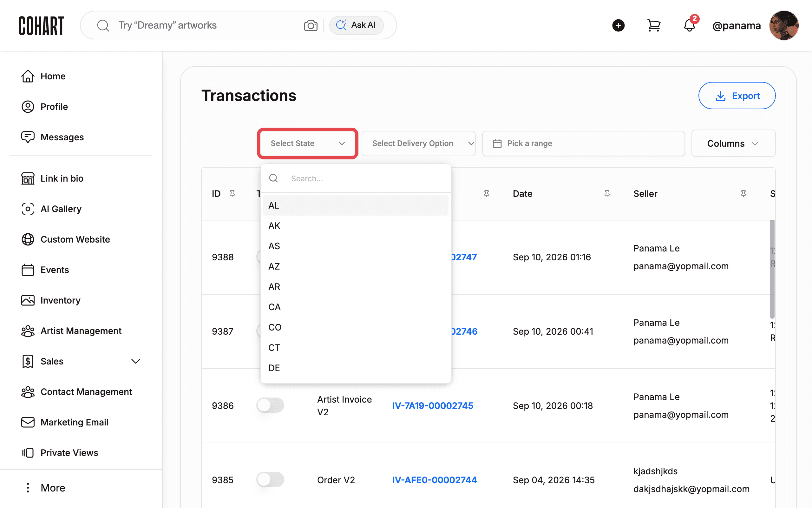Click the state Search field
The height and width of the screenshot is (508, 812).
tap(356, 178)
